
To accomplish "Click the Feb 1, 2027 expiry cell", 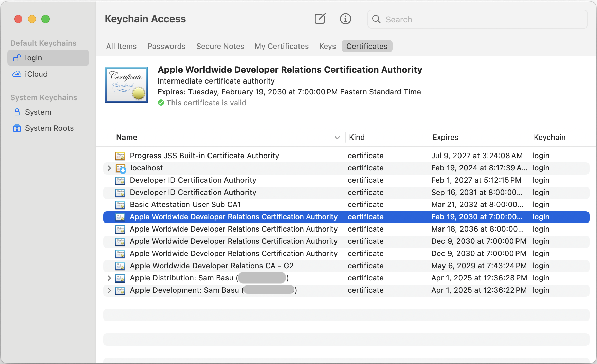I will [x=476, y=180].
